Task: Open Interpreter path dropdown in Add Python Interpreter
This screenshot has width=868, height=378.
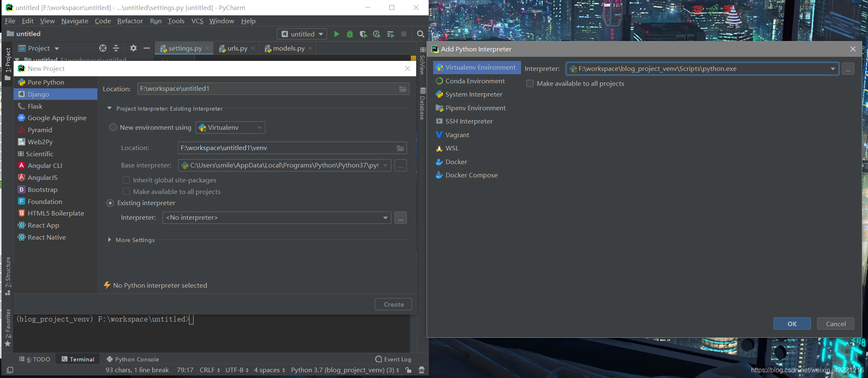Action: click(x=833, y=69)
